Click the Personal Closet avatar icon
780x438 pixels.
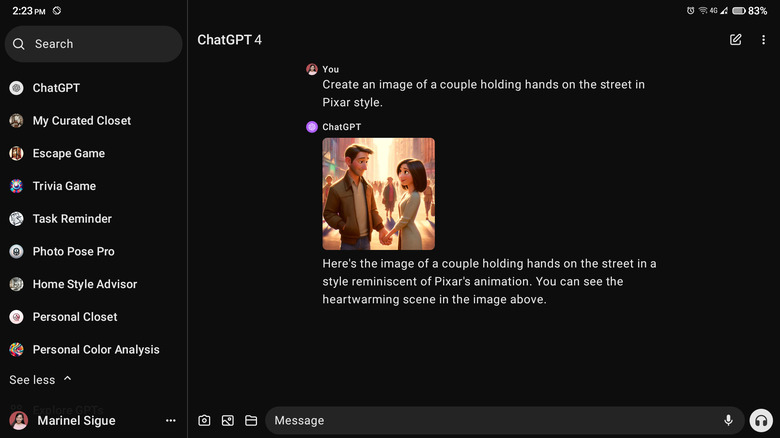coord(16,317)
